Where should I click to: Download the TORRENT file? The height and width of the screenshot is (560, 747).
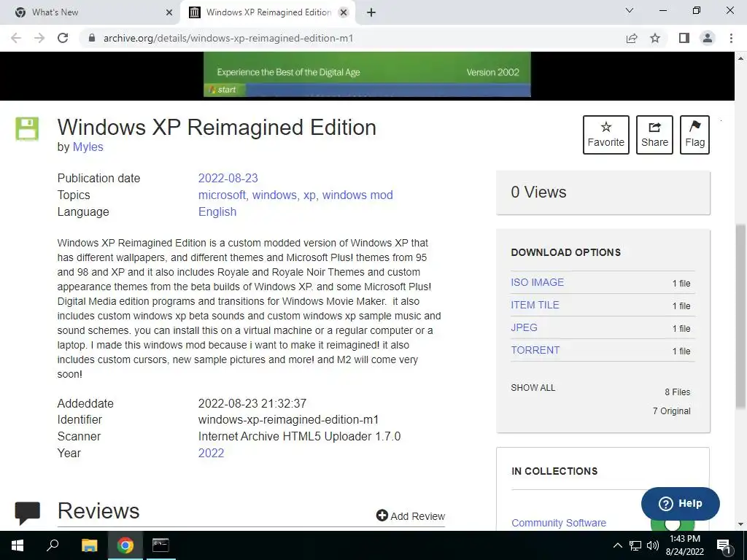535,350
